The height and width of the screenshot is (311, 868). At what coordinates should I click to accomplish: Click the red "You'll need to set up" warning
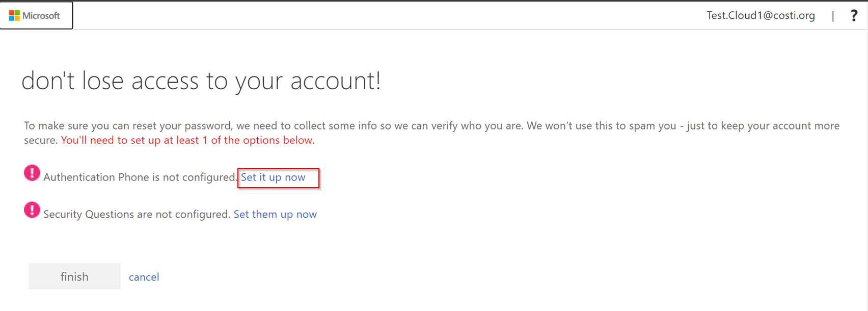coord(187,140)
